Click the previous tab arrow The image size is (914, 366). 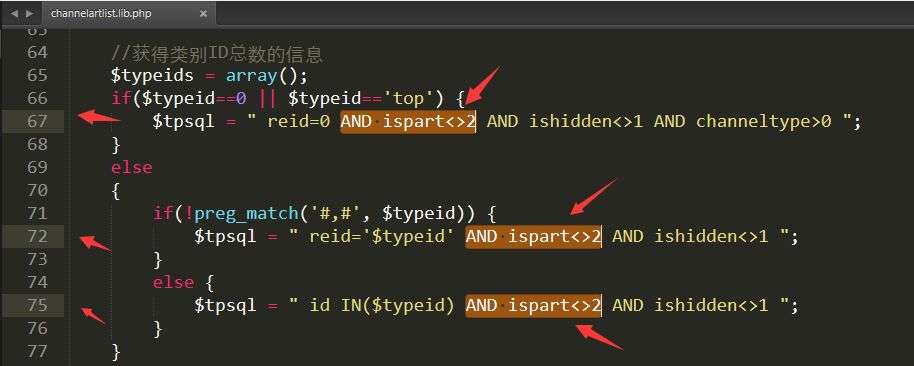(x=14, y=12)
